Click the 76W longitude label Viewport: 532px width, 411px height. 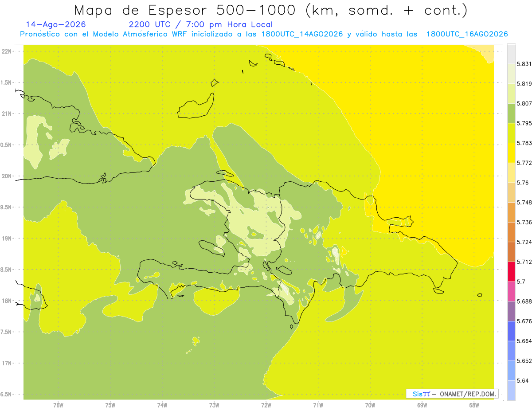58,405
